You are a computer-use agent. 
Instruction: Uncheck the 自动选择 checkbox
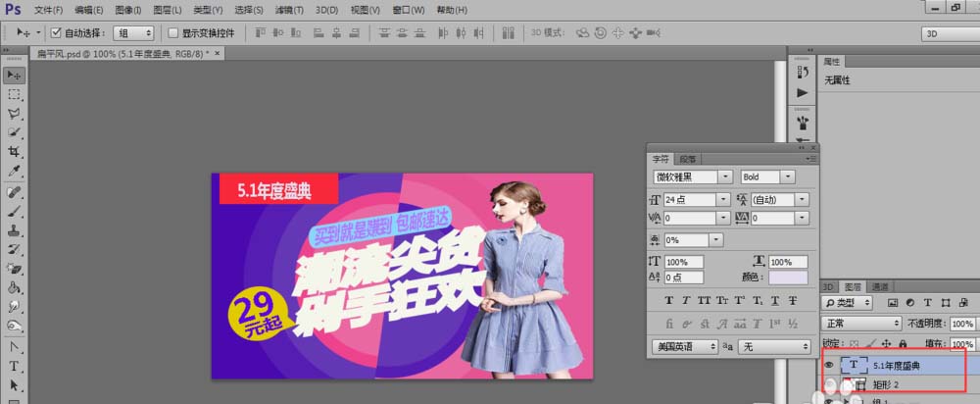pos(56,32)
